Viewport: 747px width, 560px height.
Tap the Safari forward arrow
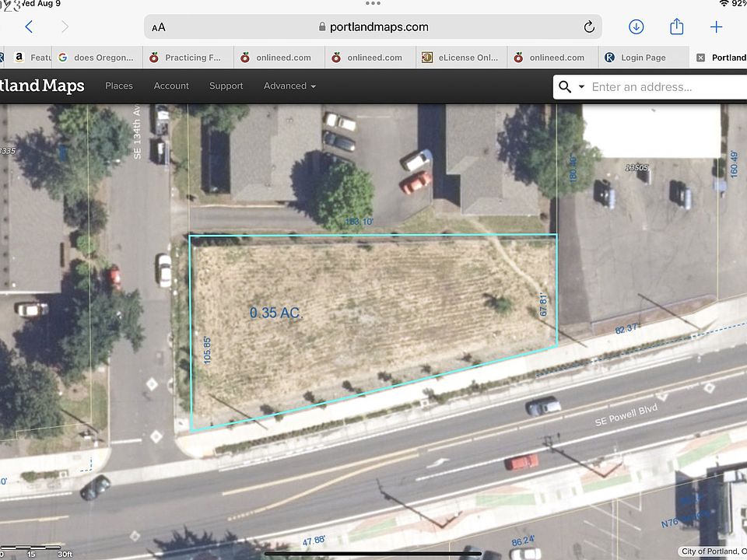[65, 26]
